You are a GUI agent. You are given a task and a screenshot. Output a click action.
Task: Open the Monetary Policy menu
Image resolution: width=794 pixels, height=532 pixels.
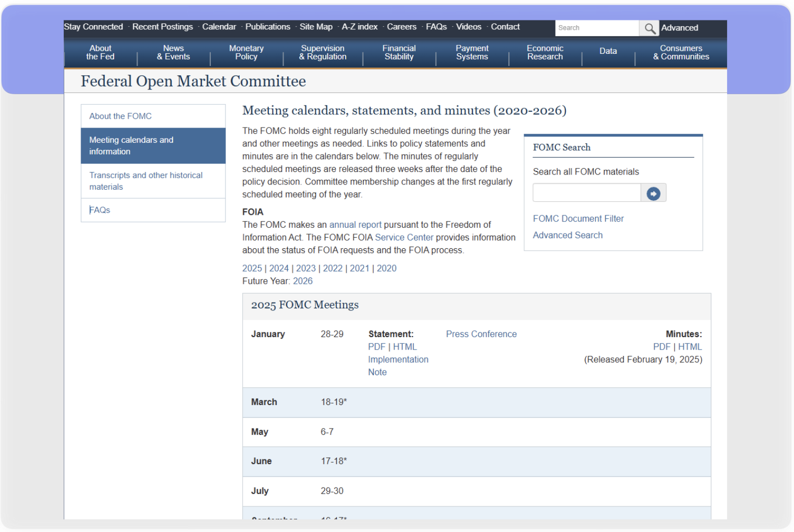[246, 52]
